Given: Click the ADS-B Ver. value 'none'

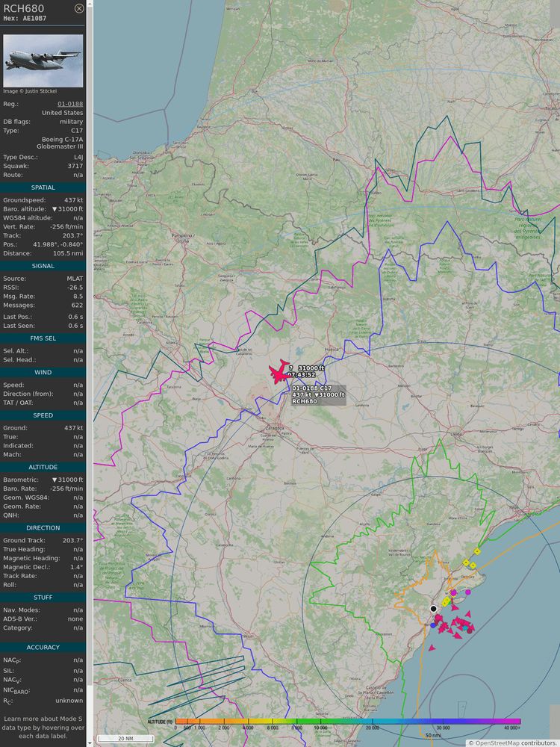Looking at the screenshot, I should click(75, 619).
